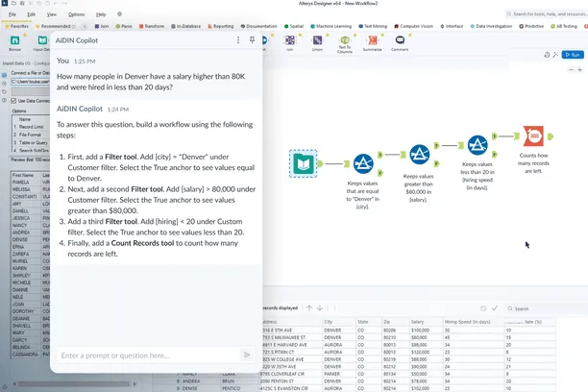Open the Options menu
The width and height of the screenshot is (588, 392).
click(76, 14)
